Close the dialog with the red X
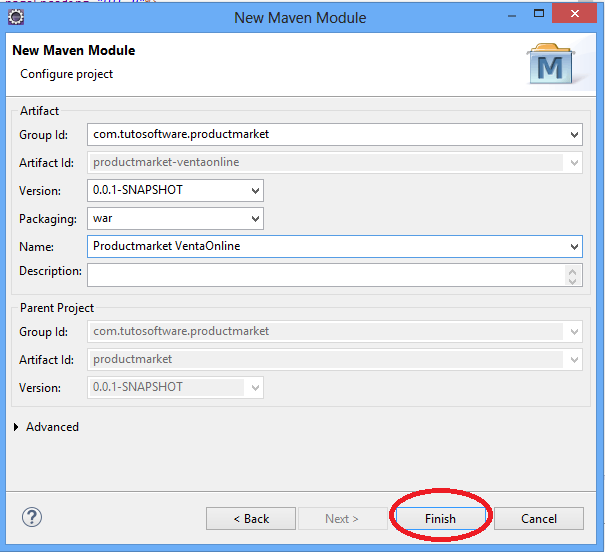 pos(575,14)
